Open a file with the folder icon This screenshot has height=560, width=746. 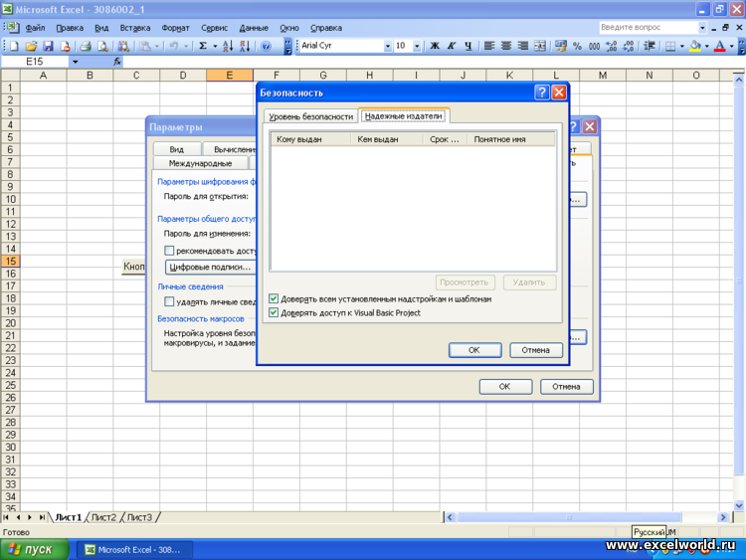[x=31, y=46]
